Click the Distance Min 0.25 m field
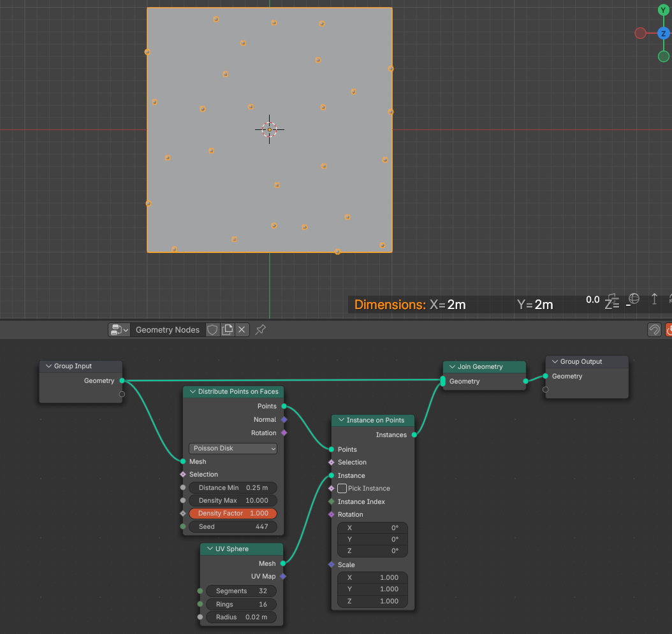The image size is (672, 634). click(x=233, y=487)
